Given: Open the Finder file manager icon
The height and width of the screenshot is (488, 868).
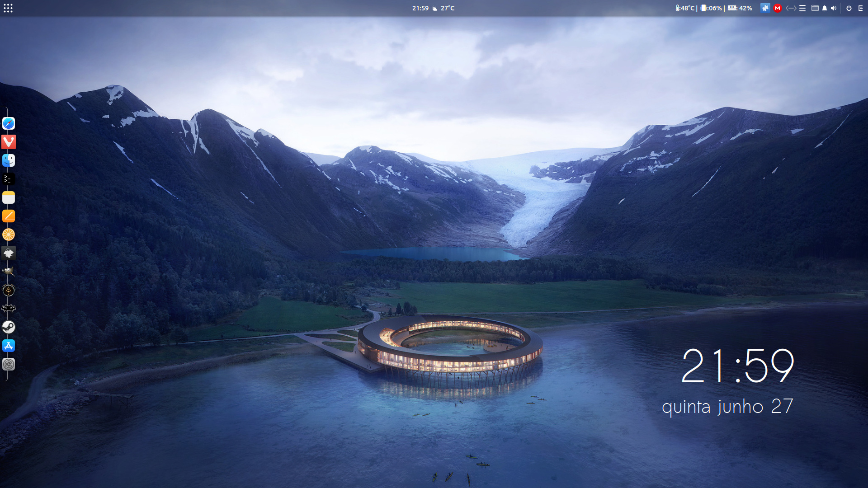Looking at the screenshot, I should click(x=9, y=160).
